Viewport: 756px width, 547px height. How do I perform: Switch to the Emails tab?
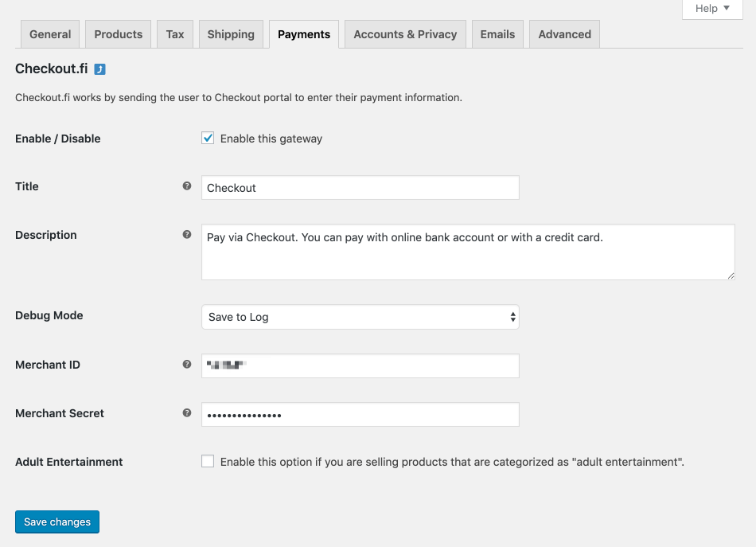497,34
